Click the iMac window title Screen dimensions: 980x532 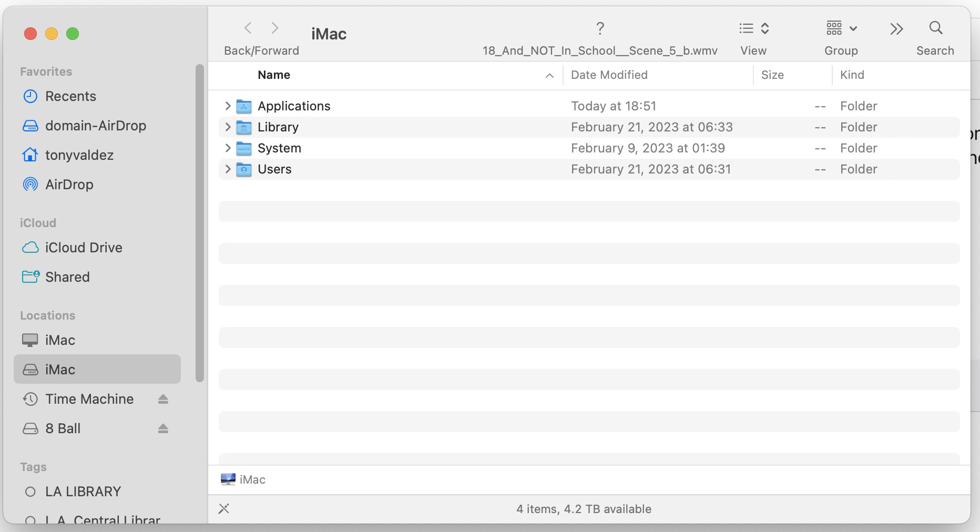click(x=329, y=34)
